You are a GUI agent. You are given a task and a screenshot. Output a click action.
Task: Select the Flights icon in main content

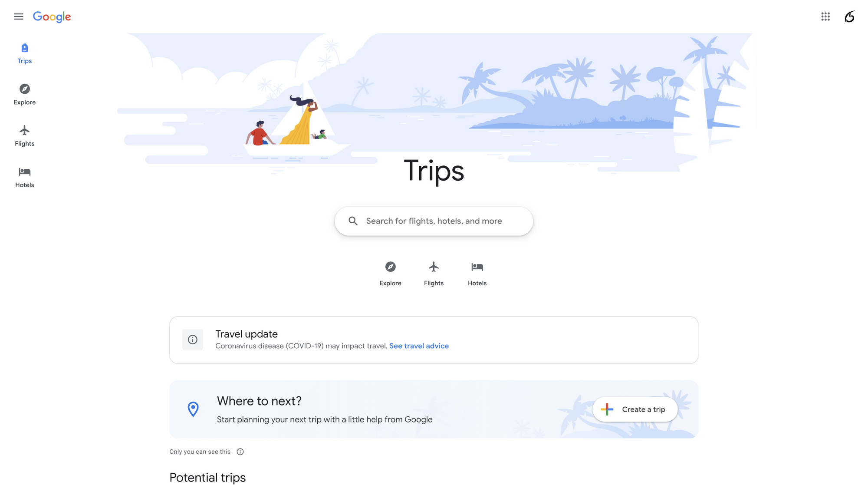tap(434, 267)
